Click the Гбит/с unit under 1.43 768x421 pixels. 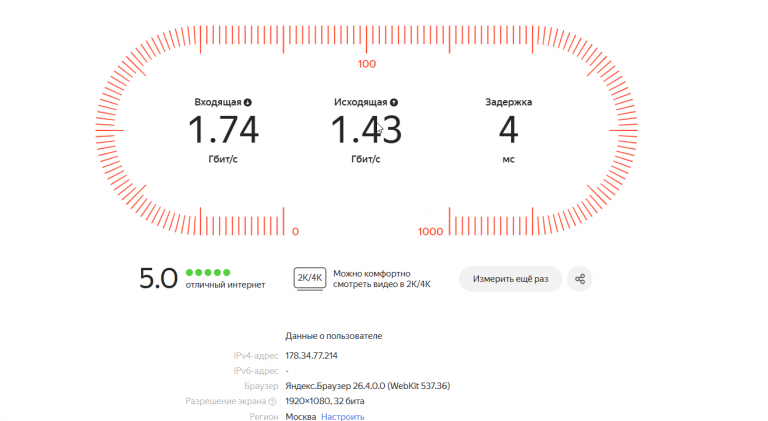click(366, 160)
